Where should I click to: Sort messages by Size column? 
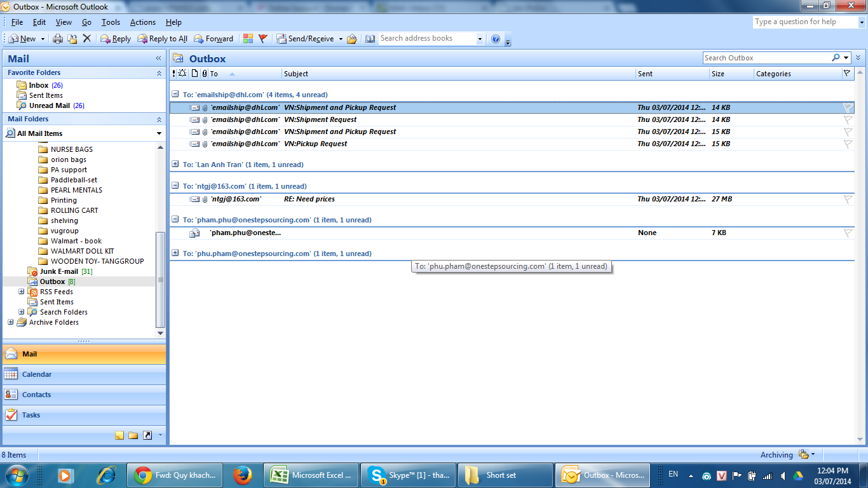point(731,74)
